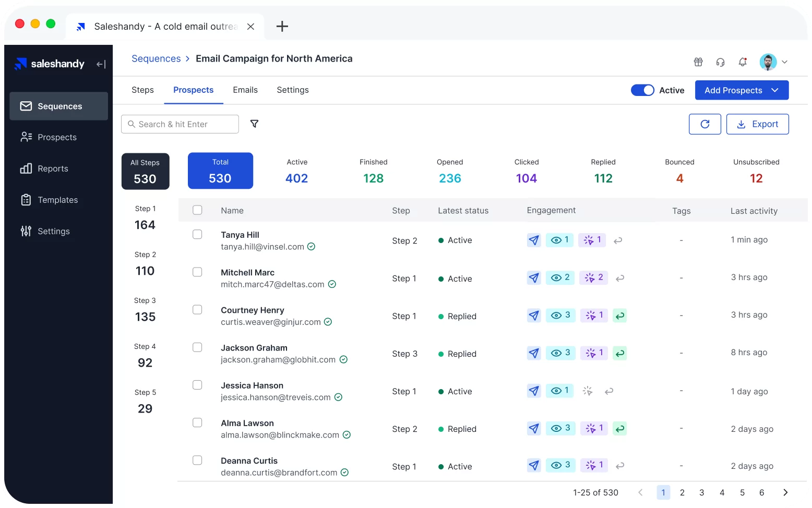Click the headset support icon
The height and width of the screenshot is (508, 812).
pos(720,62)
